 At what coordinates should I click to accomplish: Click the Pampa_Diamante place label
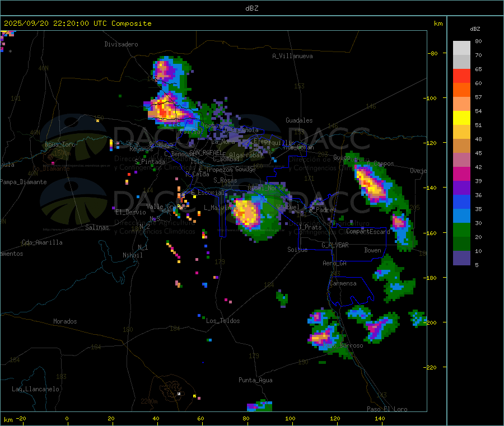[x=24, y=182]
